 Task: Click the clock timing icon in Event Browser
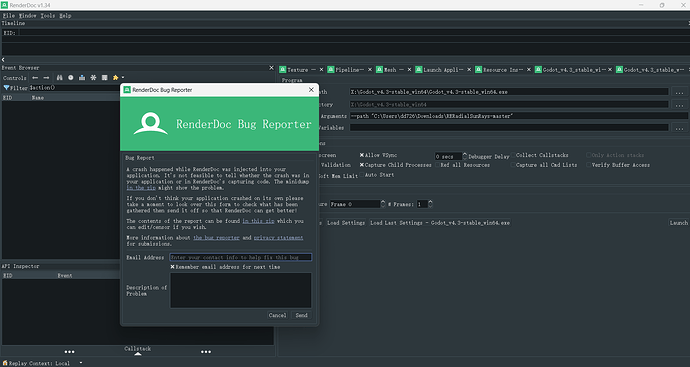(x=71, y=77)
